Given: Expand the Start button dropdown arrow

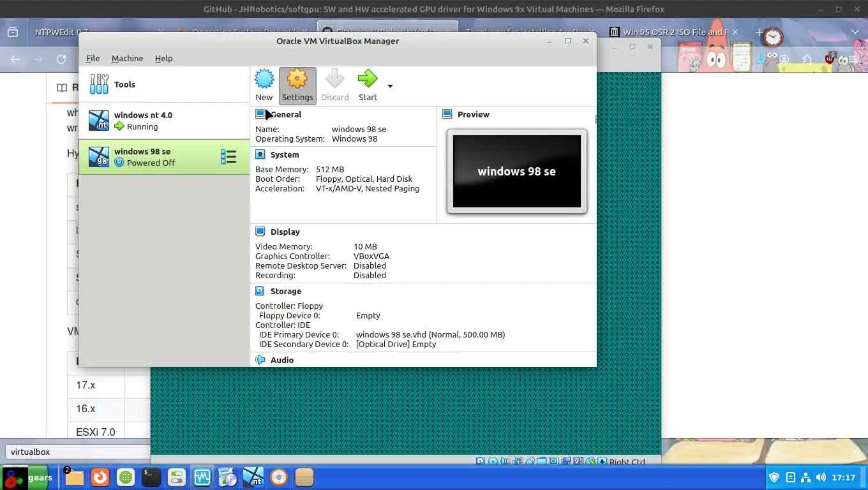Looking at the screenshot, I should 390,86.
